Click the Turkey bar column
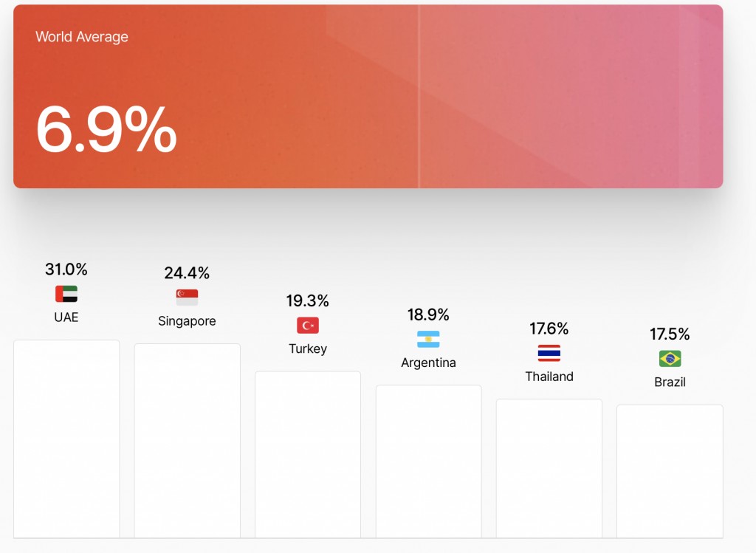Viewport: 756px width, 553px height. tap(308, 454)
